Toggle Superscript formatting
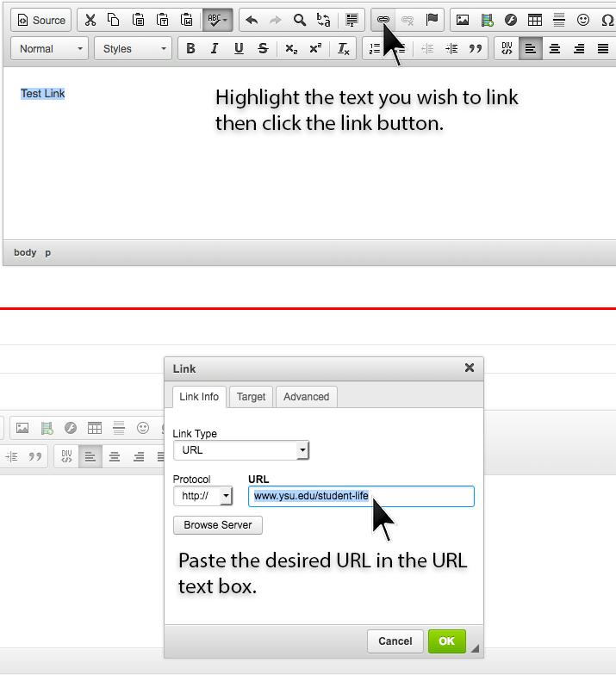 pyautogui.click(x=315, y=48)
